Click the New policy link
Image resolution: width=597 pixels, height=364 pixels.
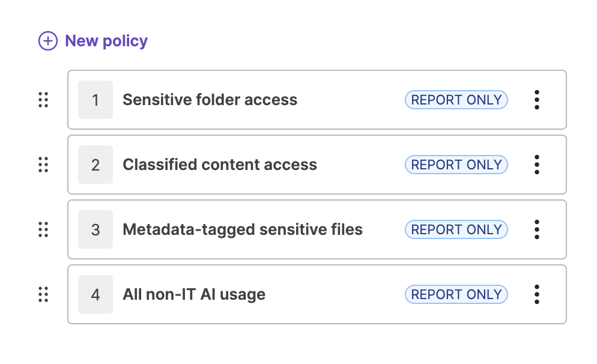[106, 41]
